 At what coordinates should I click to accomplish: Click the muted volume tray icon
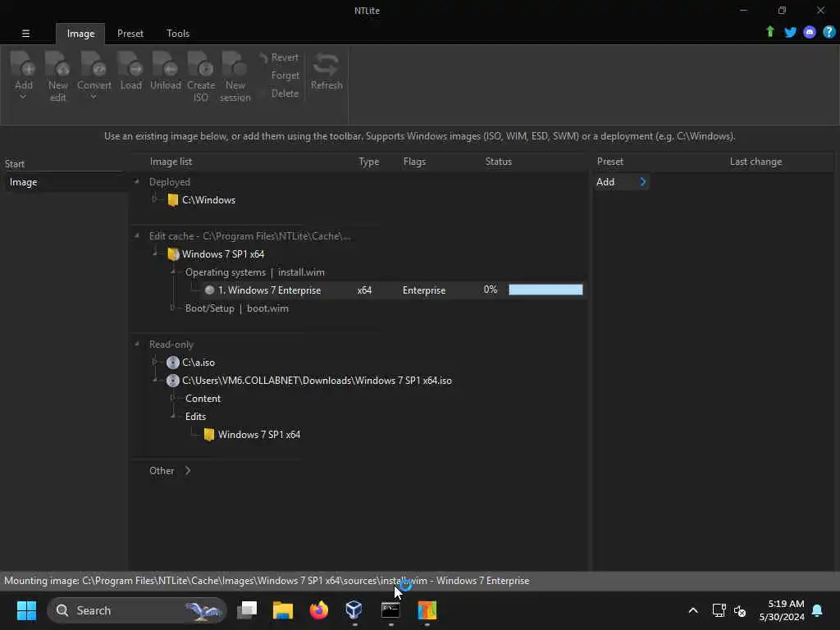[x=740, y=610]
